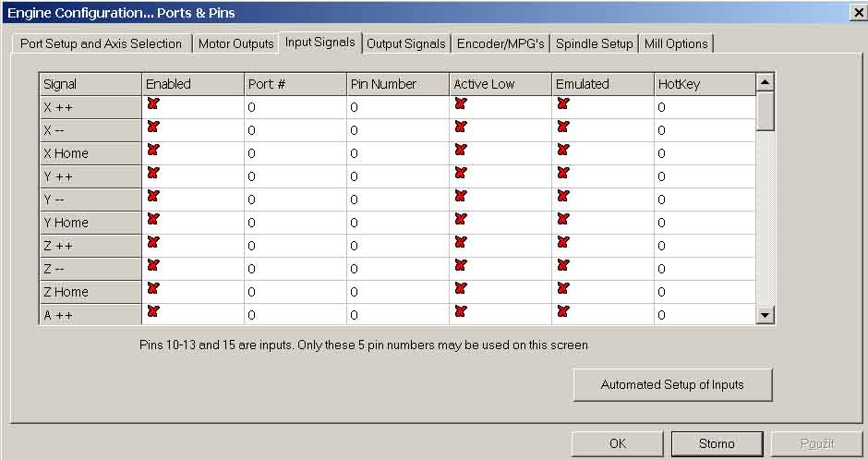Toggle the Enabled red X for X ++
The image size is (868, 460).
point(153,104)
